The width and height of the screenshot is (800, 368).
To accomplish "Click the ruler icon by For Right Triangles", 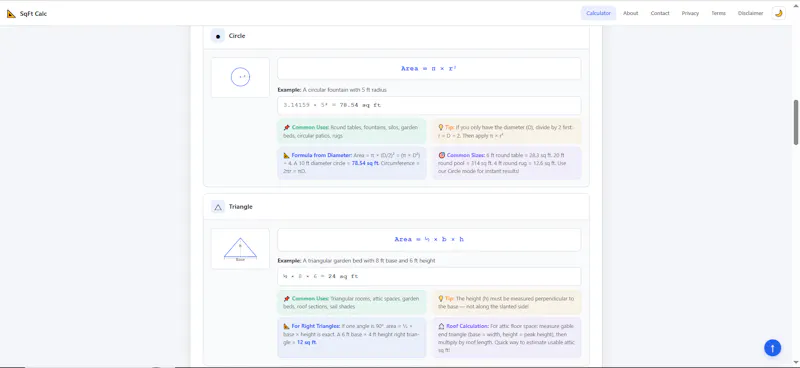I will click(x=287, y=326).
